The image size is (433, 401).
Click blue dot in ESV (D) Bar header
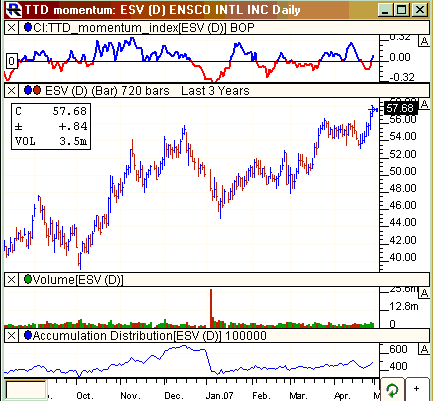pyautogui.click(x=28, y=90)
